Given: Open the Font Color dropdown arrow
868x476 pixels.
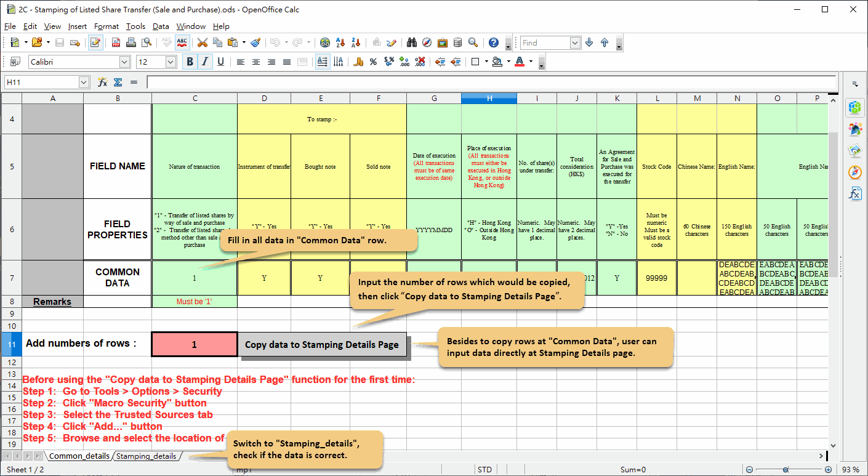Looking at the screenshot, I should click(x=531, y=62).
